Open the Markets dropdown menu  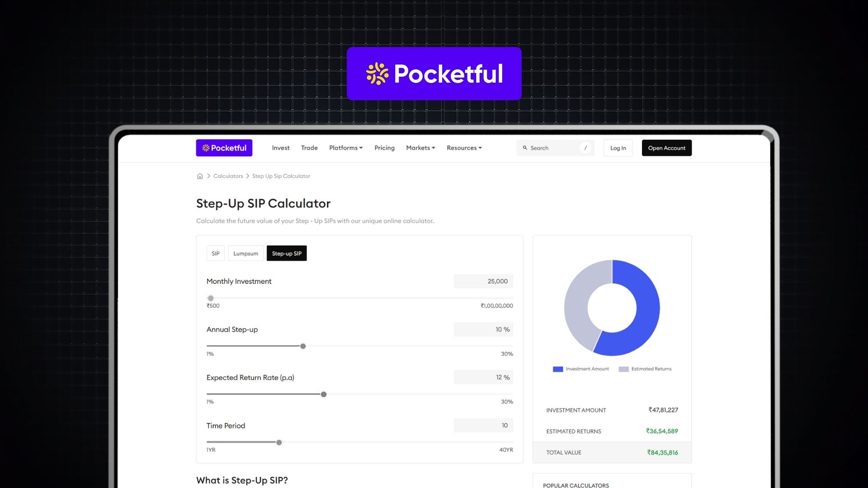pos(420,148)
